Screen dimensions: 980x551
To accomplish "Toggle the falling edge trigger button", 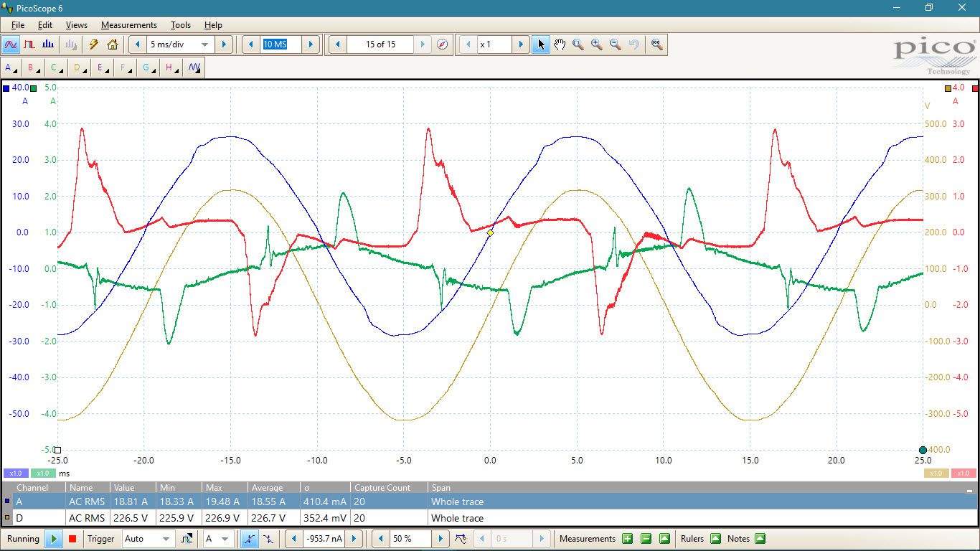I will tap(268, 539).
